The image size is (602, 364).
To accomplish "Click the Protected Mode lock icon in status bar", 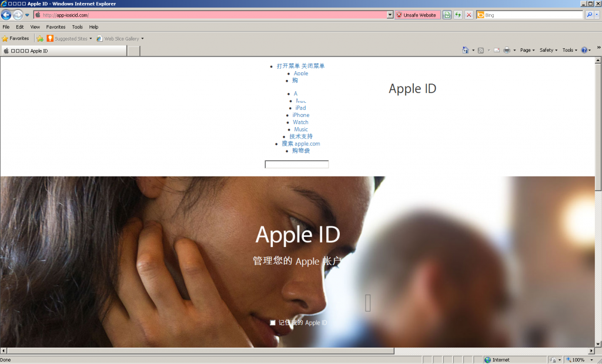I will (x=553, y=360).
